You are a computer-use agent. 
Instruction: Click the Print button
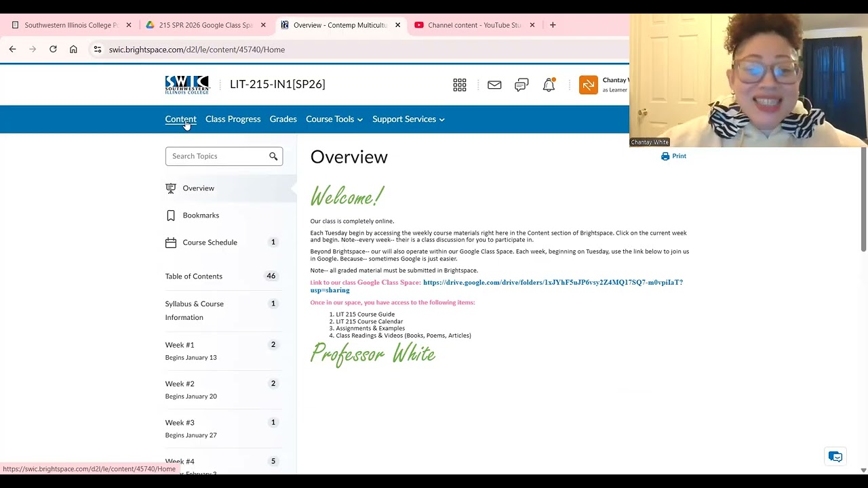pos(673,156)
